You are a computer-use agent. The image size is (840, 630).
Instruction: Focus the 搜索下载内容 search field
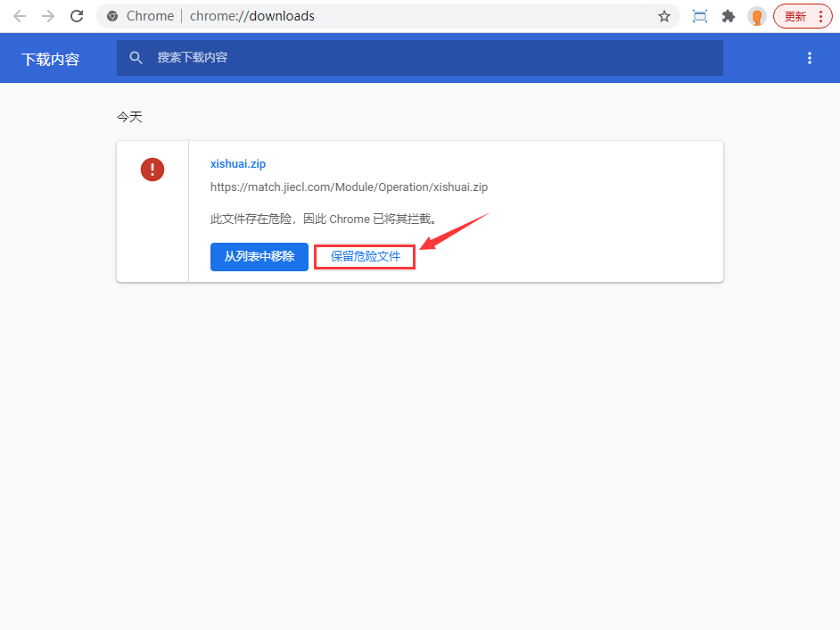click(420, 58)
